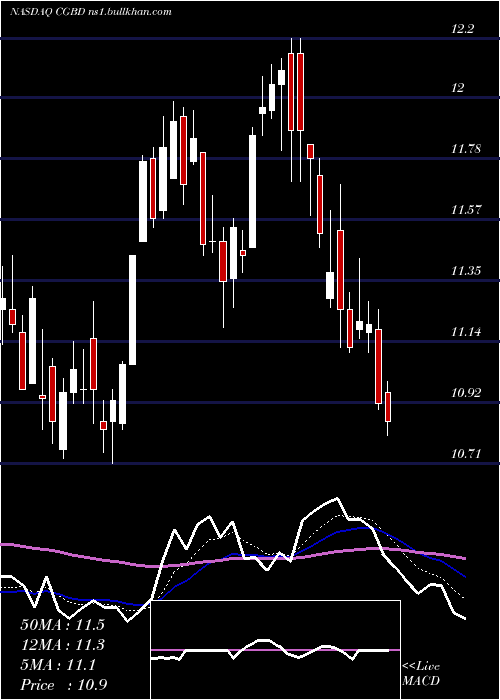Click the 11.14 price axis label
This screenshot has height=700, width=500.
click(x=466, y=332)
